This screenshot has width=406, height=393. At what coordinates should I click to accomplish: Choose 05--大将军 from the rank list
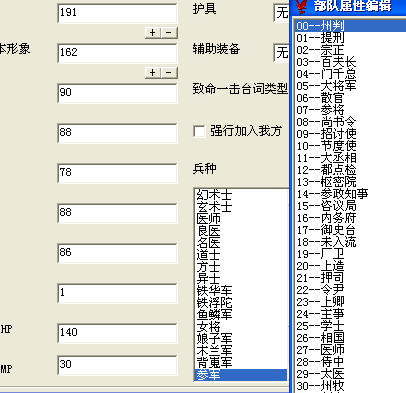(x=350, y=86)
